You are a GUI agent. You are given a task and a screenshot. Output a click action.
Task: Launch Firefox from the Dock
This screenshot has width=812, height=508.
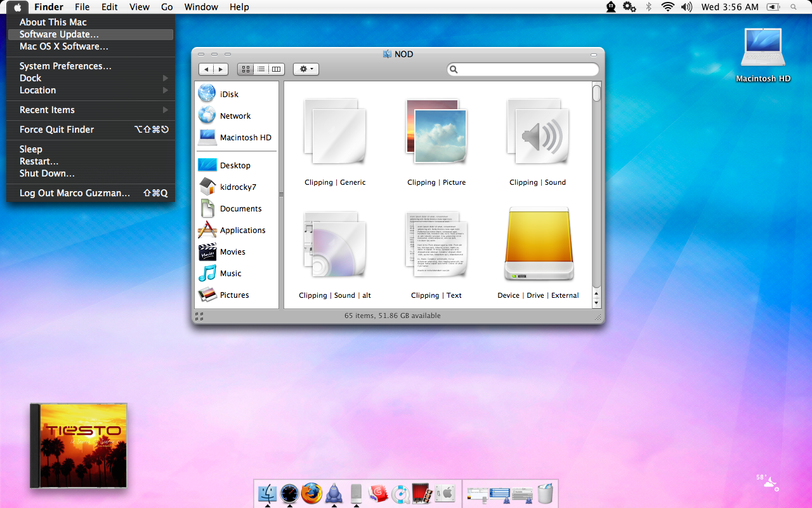(x=311, y=493)
